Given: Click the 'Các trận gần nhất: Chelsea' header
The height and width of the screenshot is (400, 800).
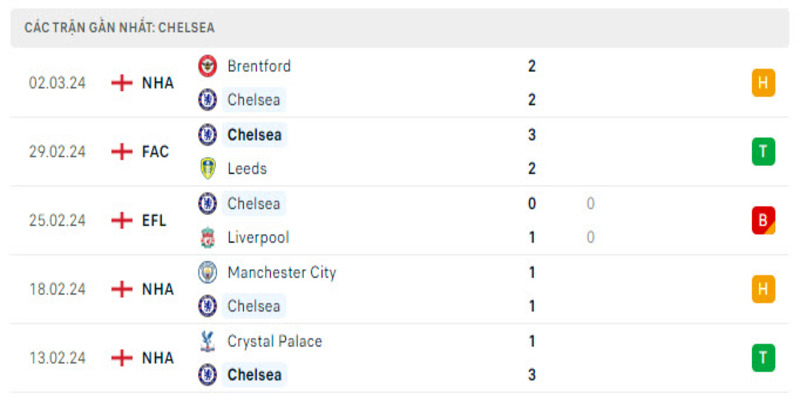Looking at the screenshot, I should (x=120, y=28).
